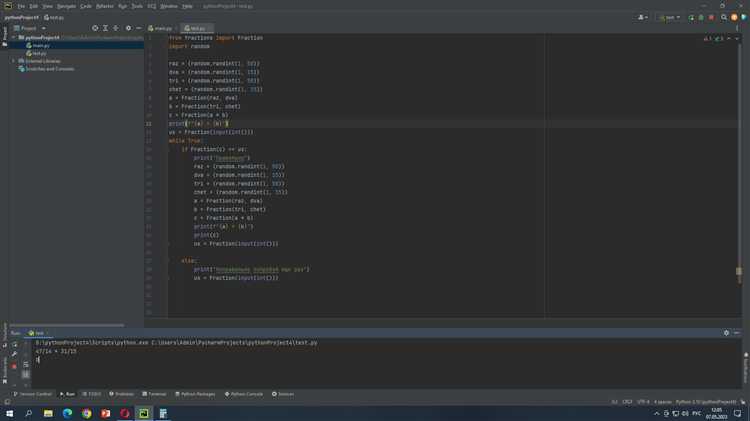Click the test tab in Run panel
This screenshot has width=750, height=421.
(36, 333)
